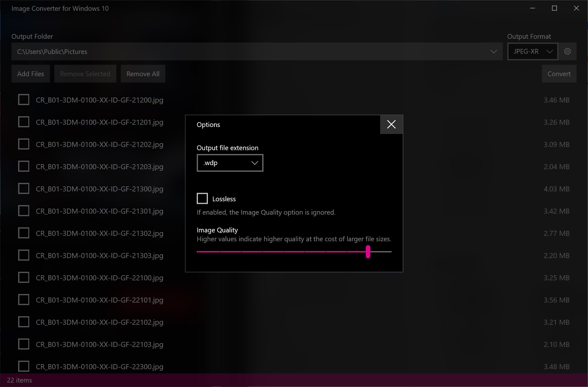Click the Lossless label text
588x387 pixels.
coord(224,199)
